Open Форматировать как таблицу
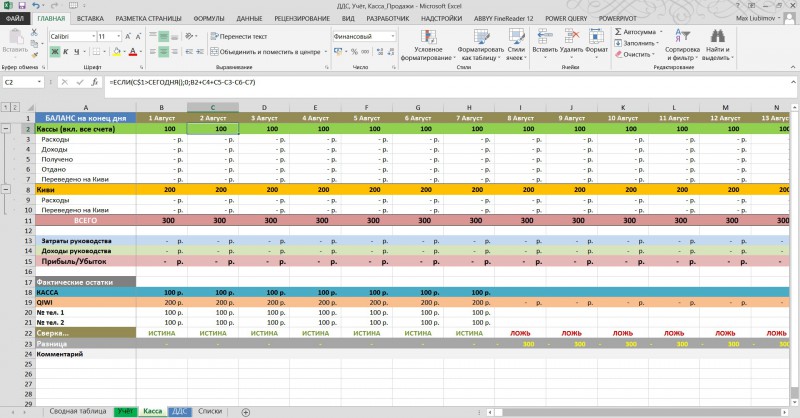The height and width of the screenshot is (418, 800). tap(481, 45)
